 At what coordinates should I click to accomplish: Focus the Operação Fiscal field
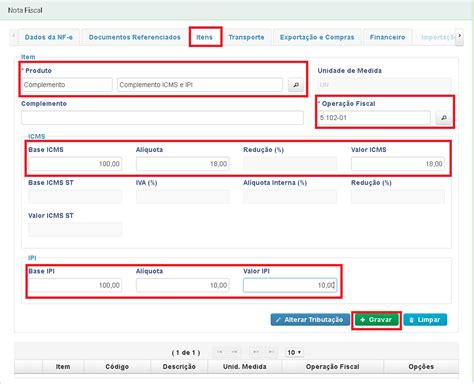click(374, 118)
